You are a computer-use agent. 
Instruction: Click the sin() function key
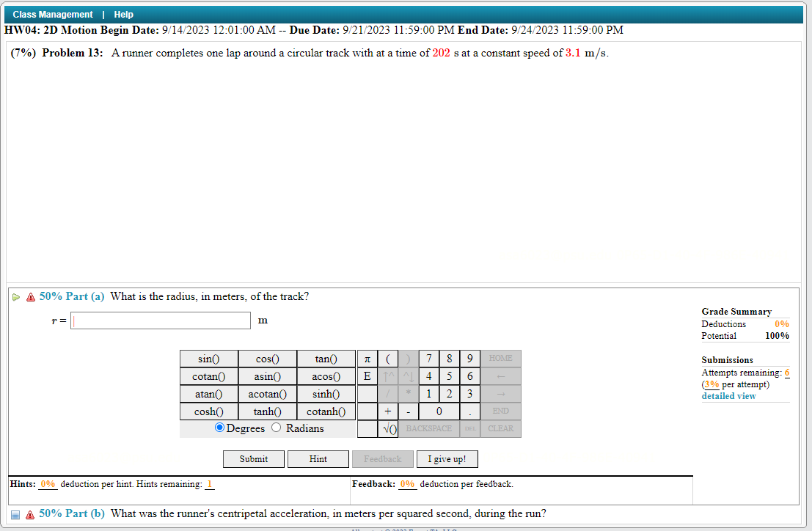point(208,359)
